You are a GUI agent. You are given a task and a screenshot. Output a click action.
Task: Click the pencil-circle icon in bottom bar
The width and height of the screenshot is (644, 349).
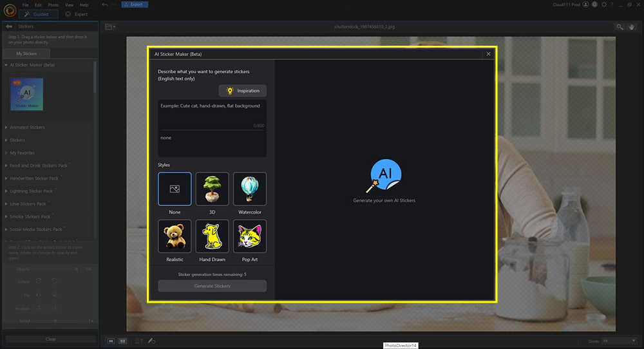point(151,341)
